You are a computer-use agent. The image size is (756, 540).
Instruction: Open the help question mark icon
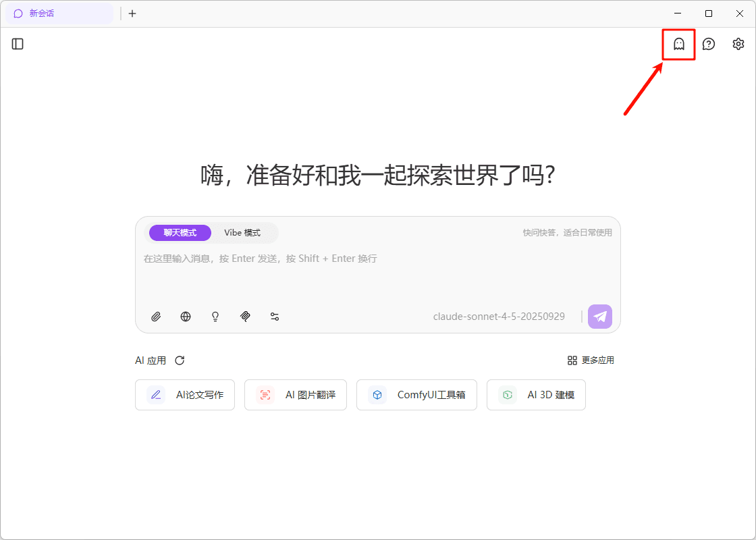[x=708, y=44]
